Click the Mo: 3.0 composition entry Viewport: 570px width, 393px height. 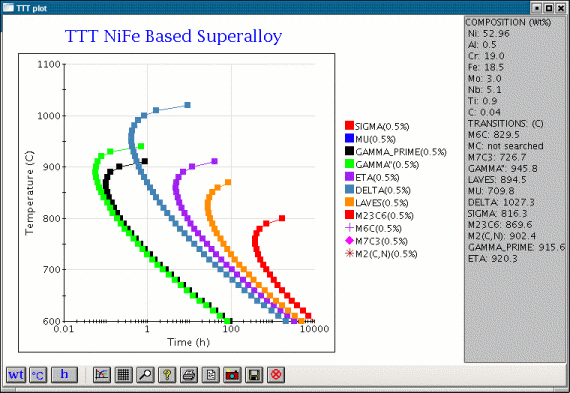485,79
